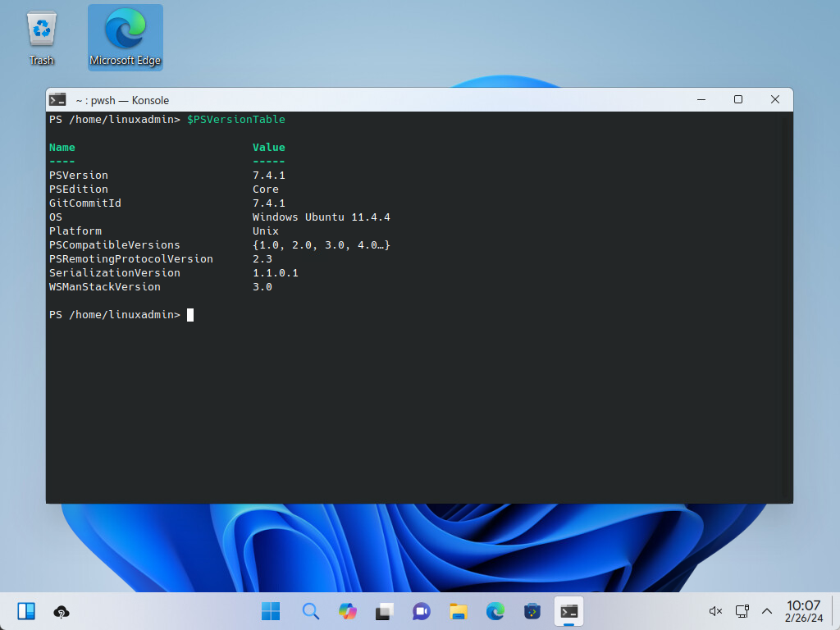
Task: Open the clock and date flyout
Action: [x=803, y=611]
